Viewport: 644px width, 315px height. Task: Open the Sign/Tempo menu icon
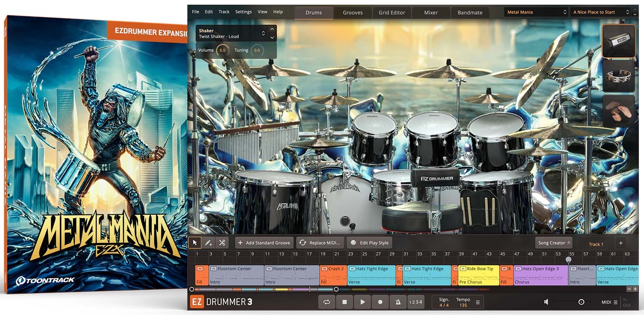tap(477, 302)
